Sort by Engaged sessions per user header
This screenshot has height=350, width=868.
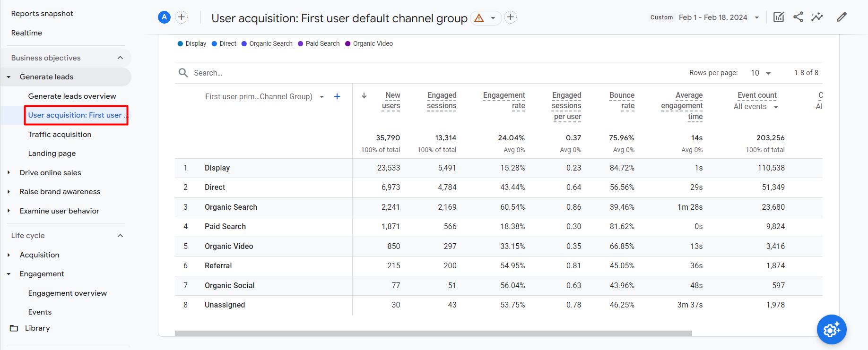click(566, 106)
